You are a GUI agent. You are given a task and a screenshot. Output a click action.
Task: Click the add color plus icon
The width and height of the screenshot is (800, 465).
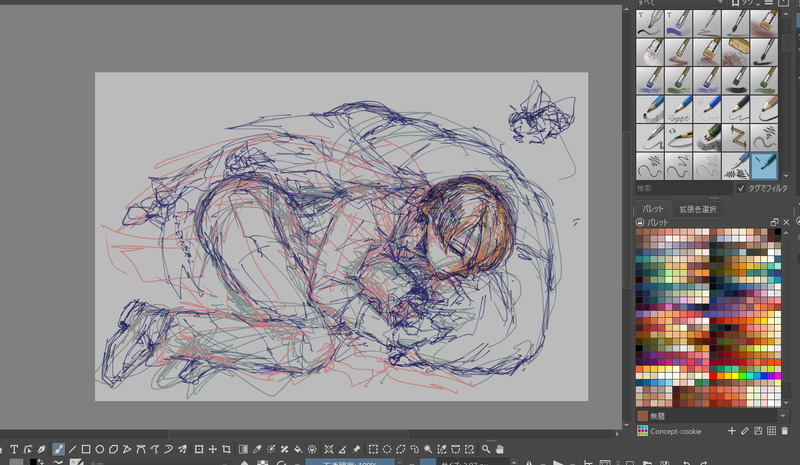coord(731,431)
